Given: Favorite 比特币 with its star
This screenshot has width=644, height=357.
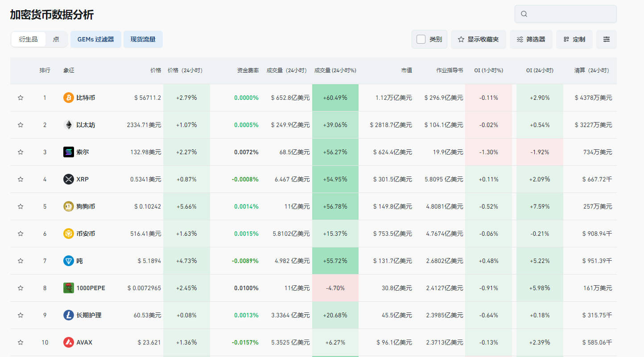Looking at the screenshot, I should (x=21, y=98).
